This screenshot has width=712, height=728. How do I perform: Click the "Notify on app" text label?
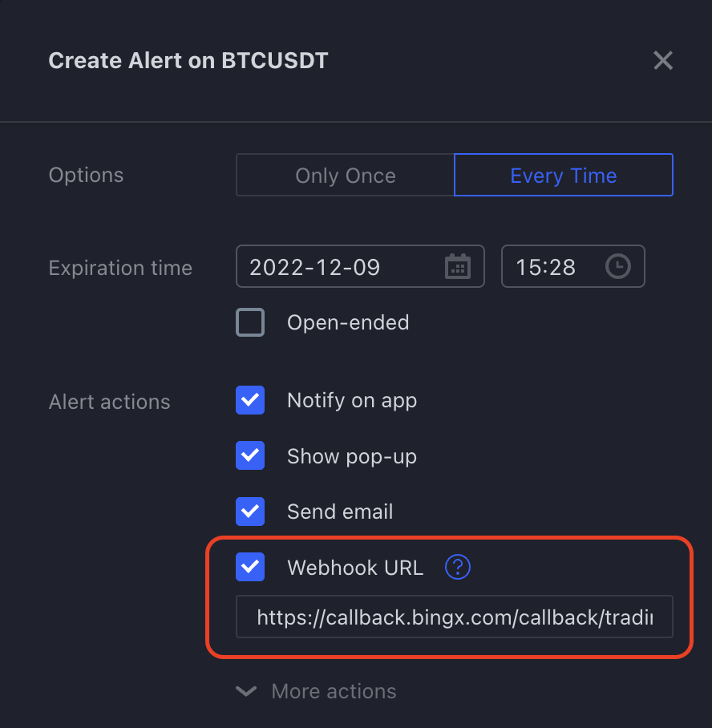point(352,400)
